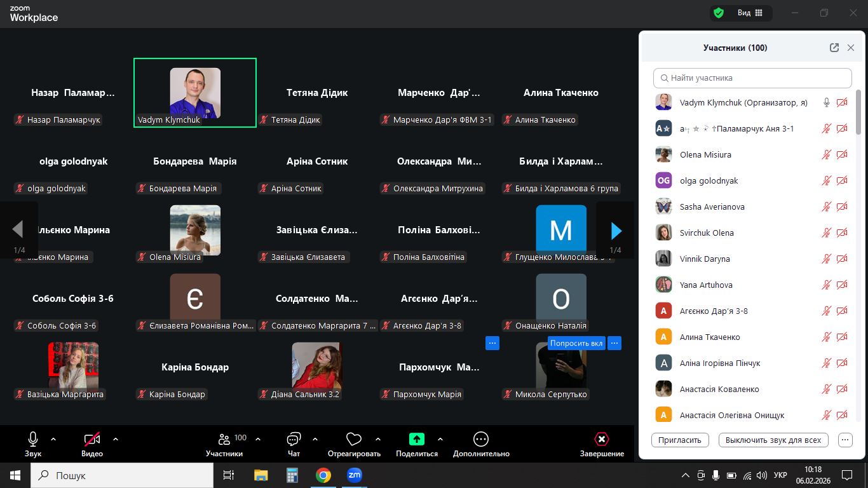Click the OG avatar of olga golodnyak
Screen dimensions: 868x488
point(663,180)
